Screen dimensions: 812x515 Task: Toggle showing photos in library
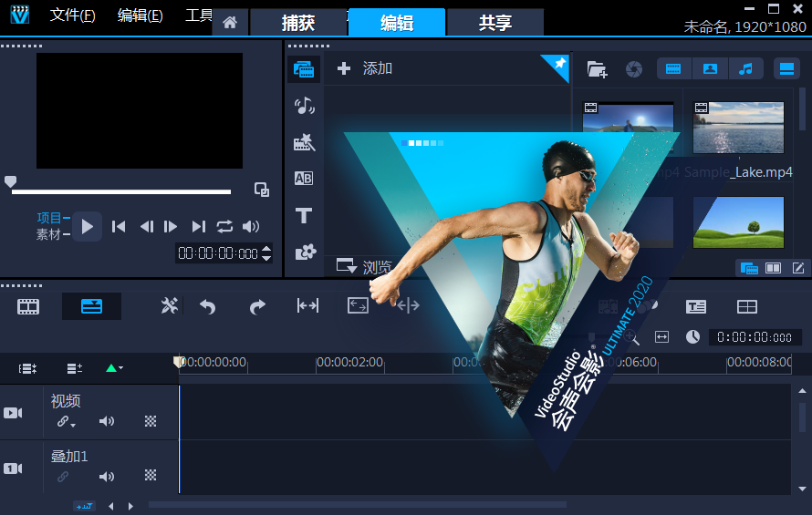pyautogui.click(x=710, y=69)
